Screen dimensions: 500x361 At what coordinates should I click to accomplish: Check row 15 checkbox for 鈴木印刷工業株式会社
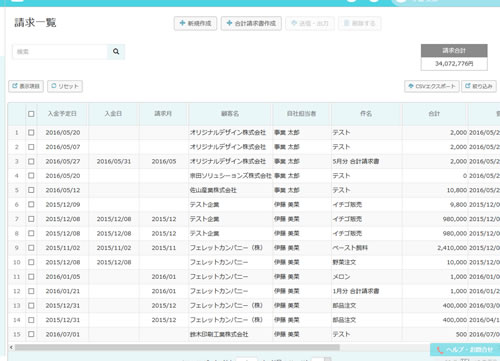pos(31,334)
